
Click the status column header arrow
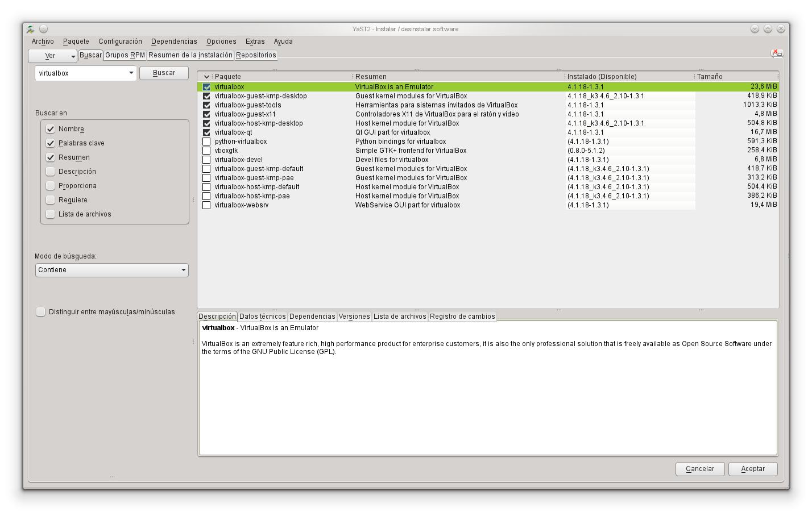pos(206,77)
